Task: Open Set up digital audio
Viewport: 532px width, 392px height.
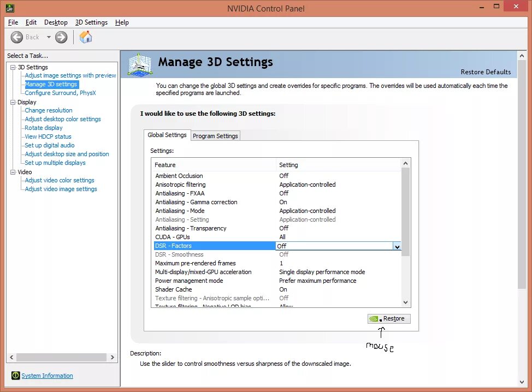Action: 50,145
